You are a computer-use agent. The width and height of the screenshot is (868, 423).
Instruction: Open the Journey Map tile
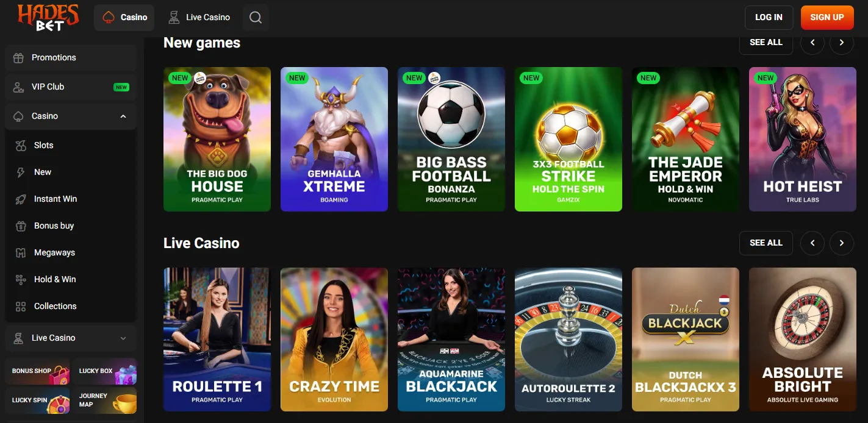pos(104,400)
